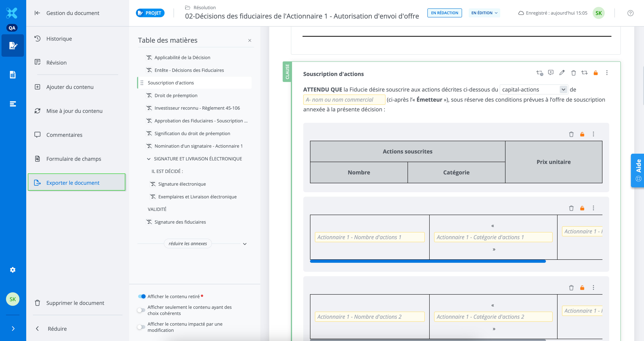
Task: Enable Afficher le contenu impacté par une modification
Action: [x=141, y=327]
